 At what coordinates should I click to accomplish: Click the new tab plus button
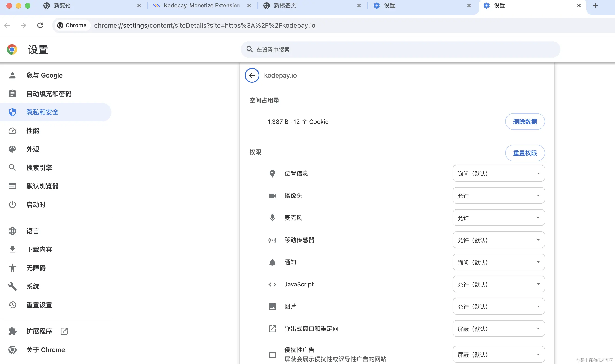595,6
